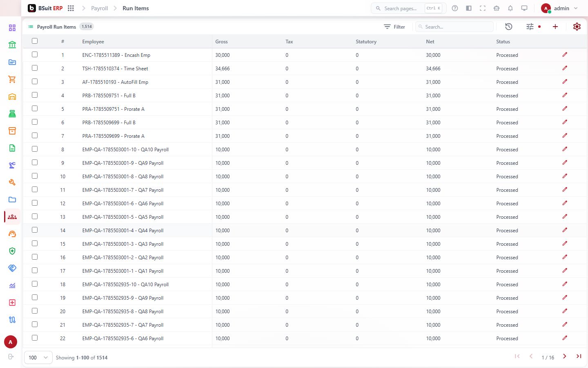Click the headset support sidebar icon

click(x=12, y=234)
